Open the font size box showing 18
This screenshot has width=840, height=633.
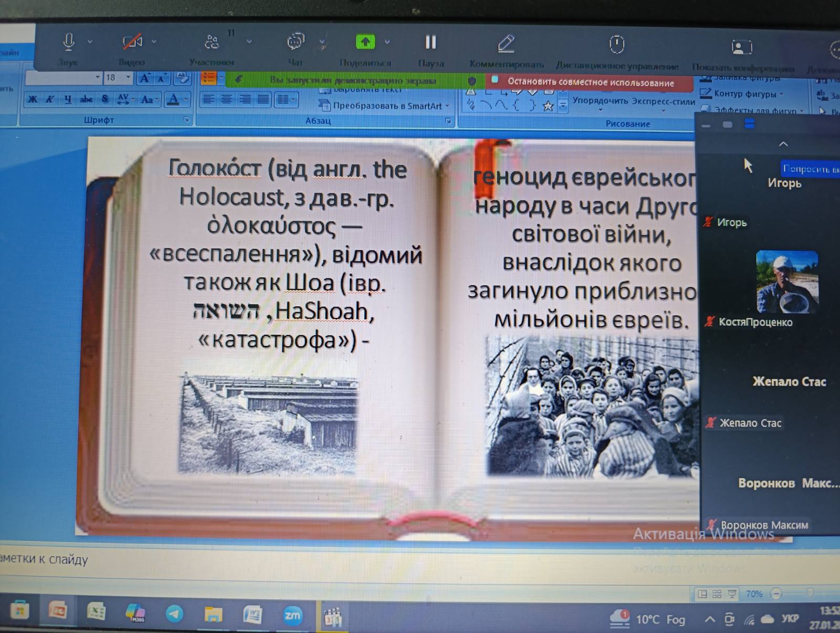[118, 78]
